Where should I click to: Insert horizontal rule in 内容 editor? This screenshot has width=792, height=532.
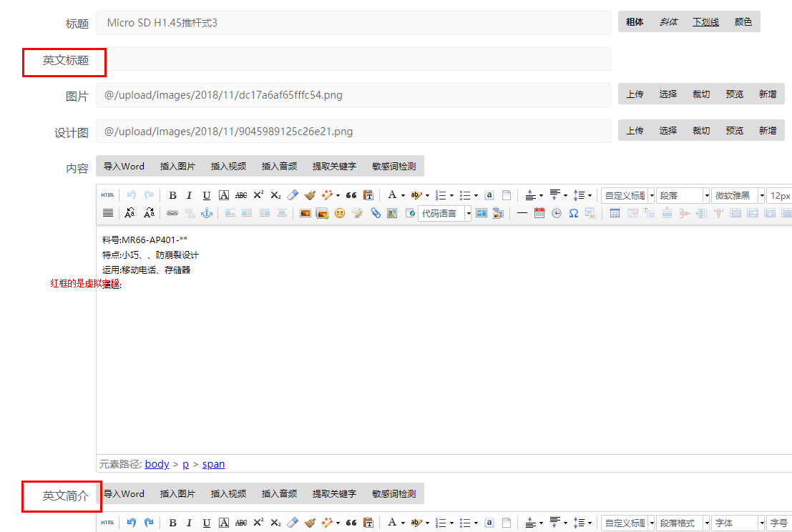[x=522, y=213]
